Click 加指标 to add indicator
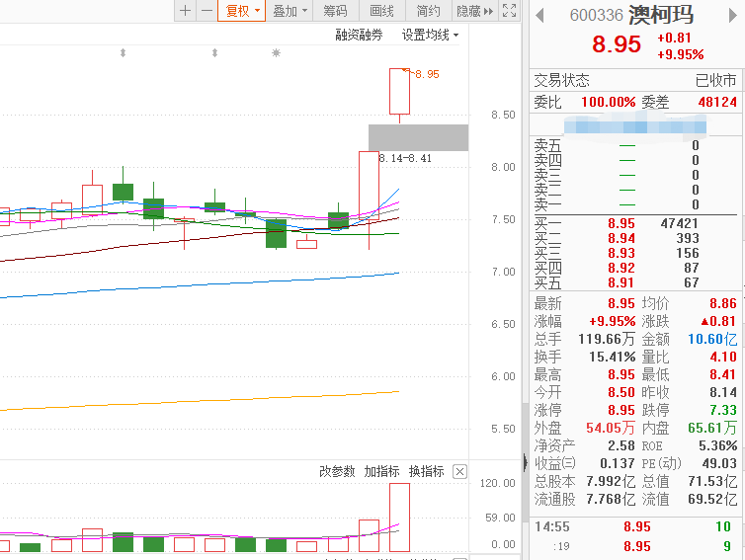 click(381, 472)
